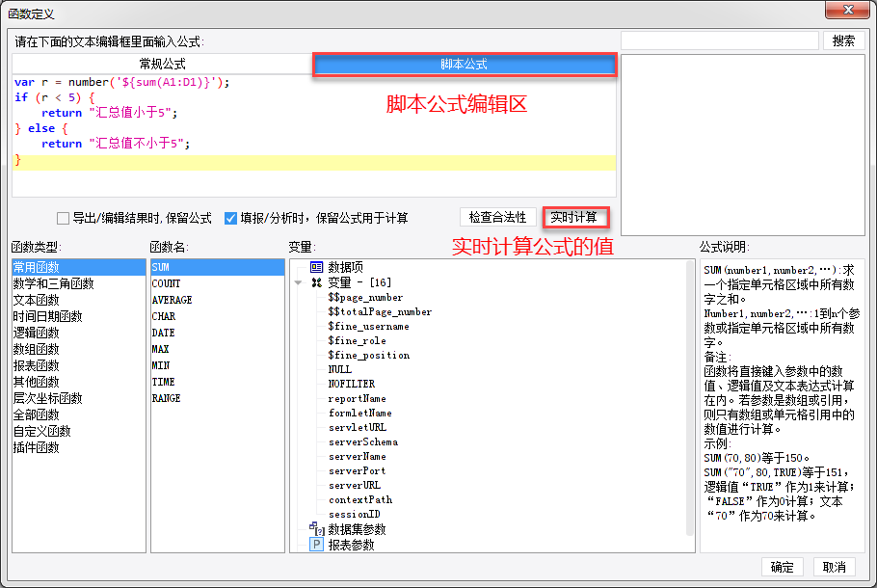Select $fine_position variable
Viewport: 877px width, 588px height.
pos(369,356)
